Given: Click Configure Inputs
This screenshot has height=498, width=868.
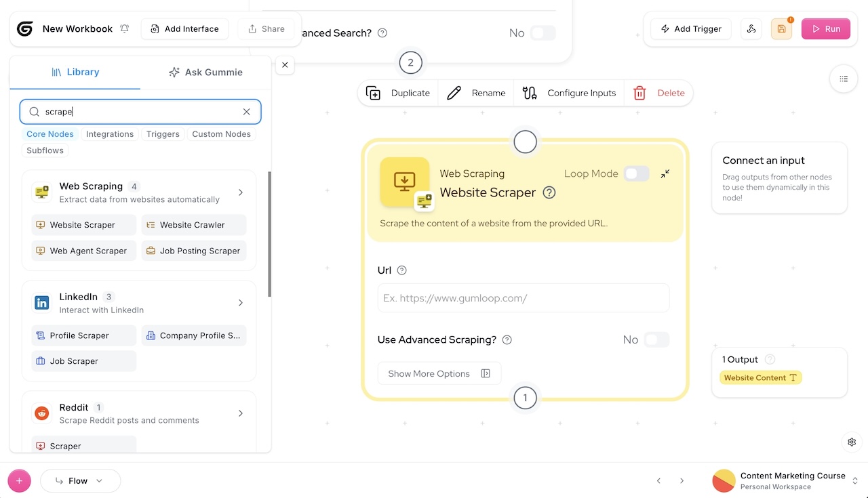Looking at the screenshot, I should coord(569,93).
